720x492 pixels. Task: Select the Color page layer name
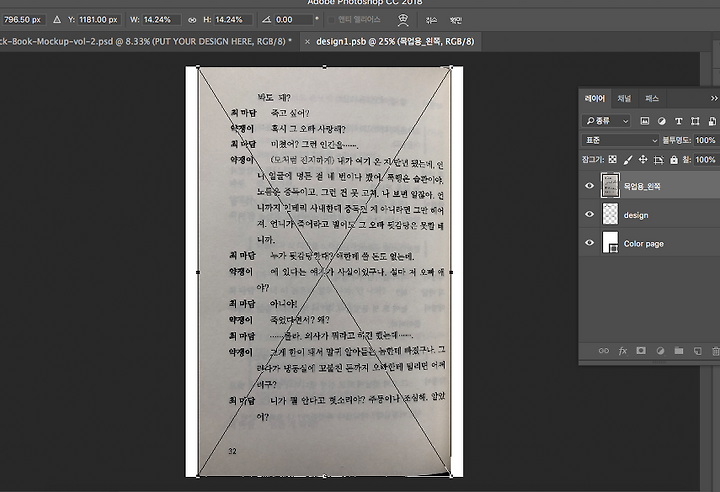click(644, 244)
